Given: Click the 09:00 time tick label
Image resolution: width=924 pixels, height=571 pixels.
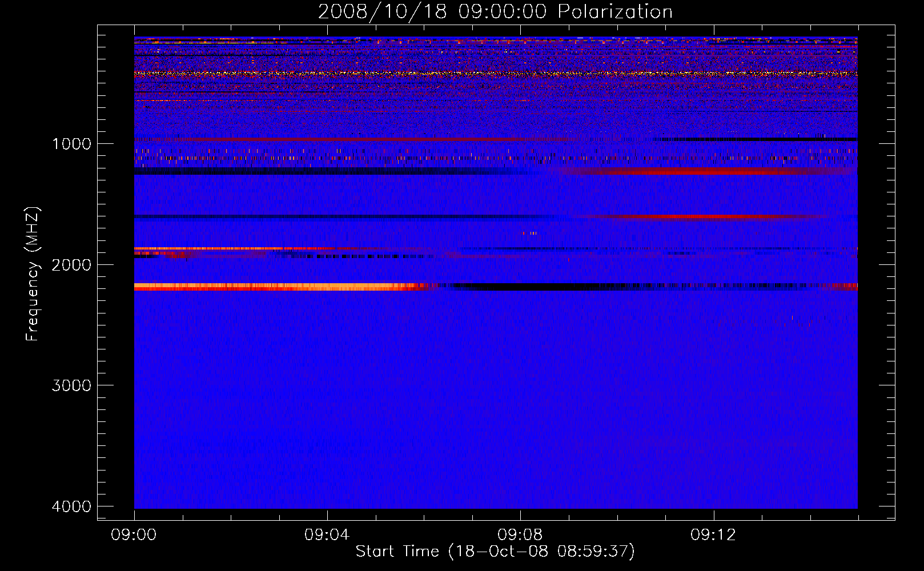Looking at the screenshot, I should pyautogui.click(x=134, y=535).
